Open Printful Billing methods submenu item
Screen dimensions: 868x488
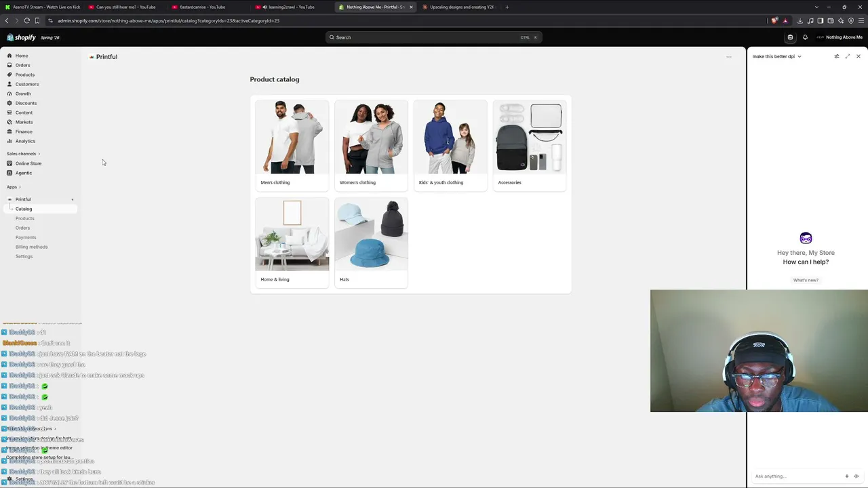click(x=32, y=247)
